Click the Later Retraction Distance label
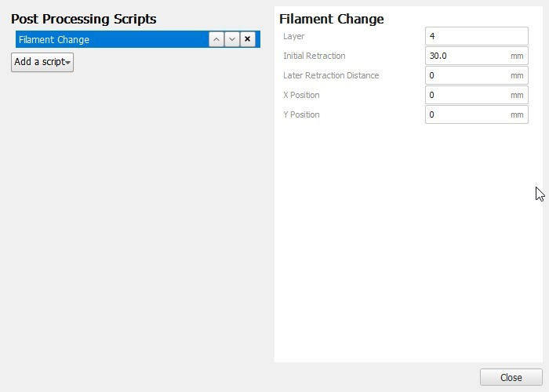Viewport: 549px width, 392px height. (331, 75)
